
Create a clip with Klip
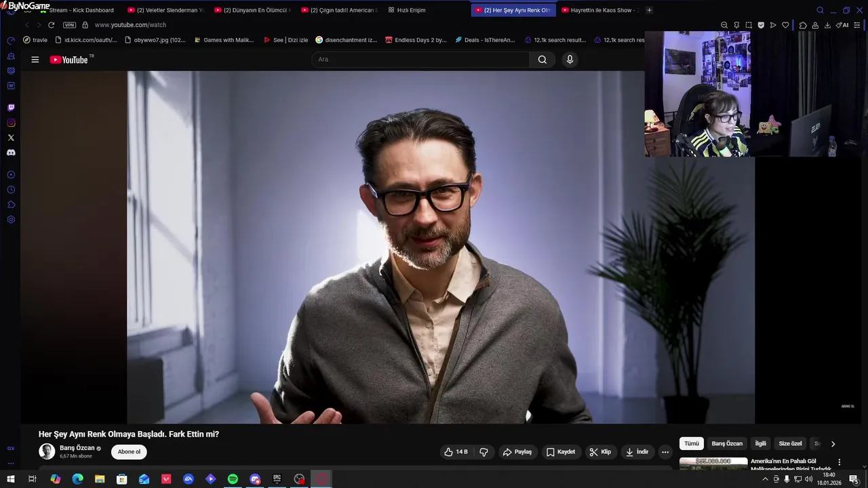(600, 452)
